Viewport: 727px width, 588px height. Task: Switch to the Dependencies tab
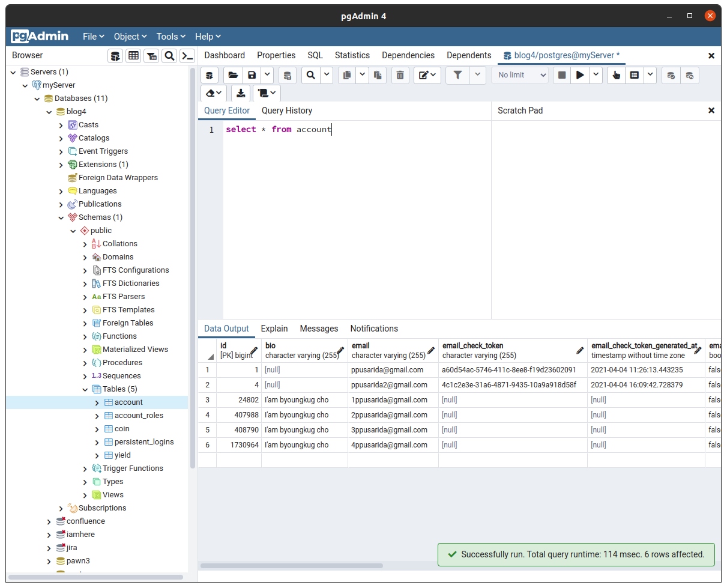408,55
